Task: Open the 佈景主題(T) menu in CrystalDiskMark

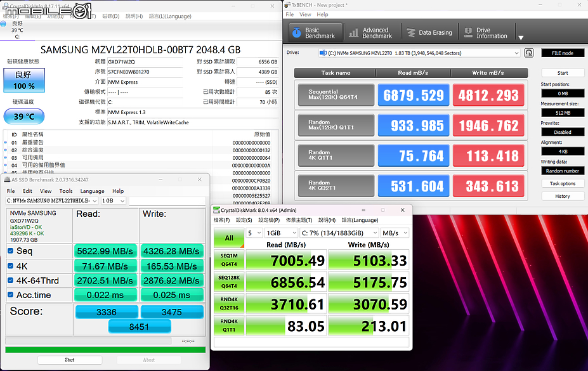Action: 299,220
